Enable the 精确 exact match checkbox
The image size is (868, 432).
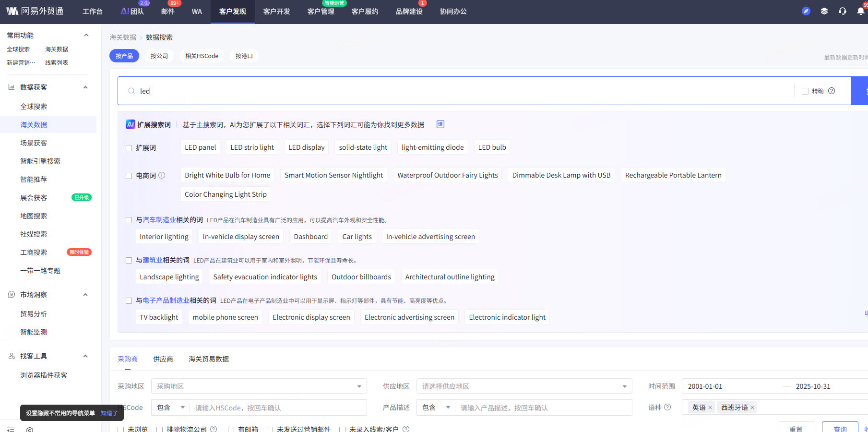pyautogui.click(x=805, y=91)
